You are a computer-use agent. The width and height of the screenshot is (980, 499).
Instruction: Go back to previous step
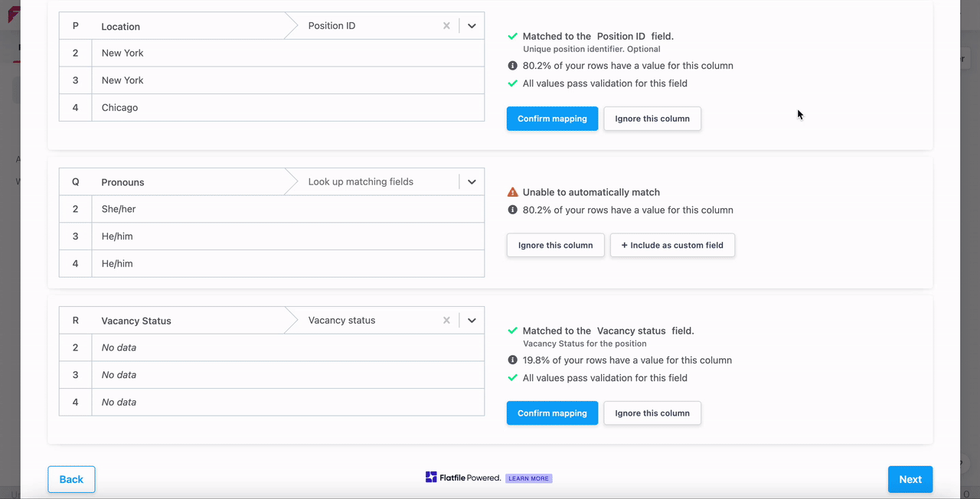tap(71, 479)
